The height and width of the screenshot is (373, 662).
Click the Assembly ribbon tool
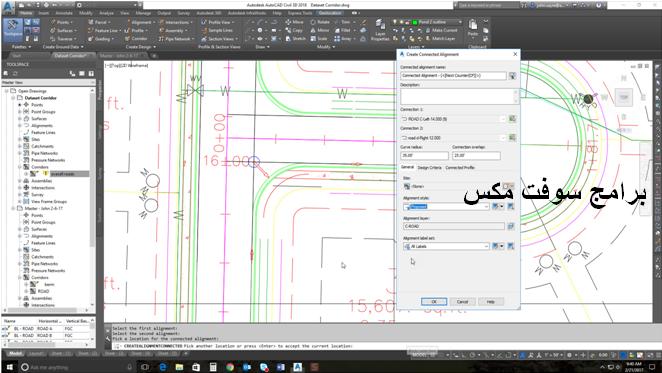pos(173,30)
